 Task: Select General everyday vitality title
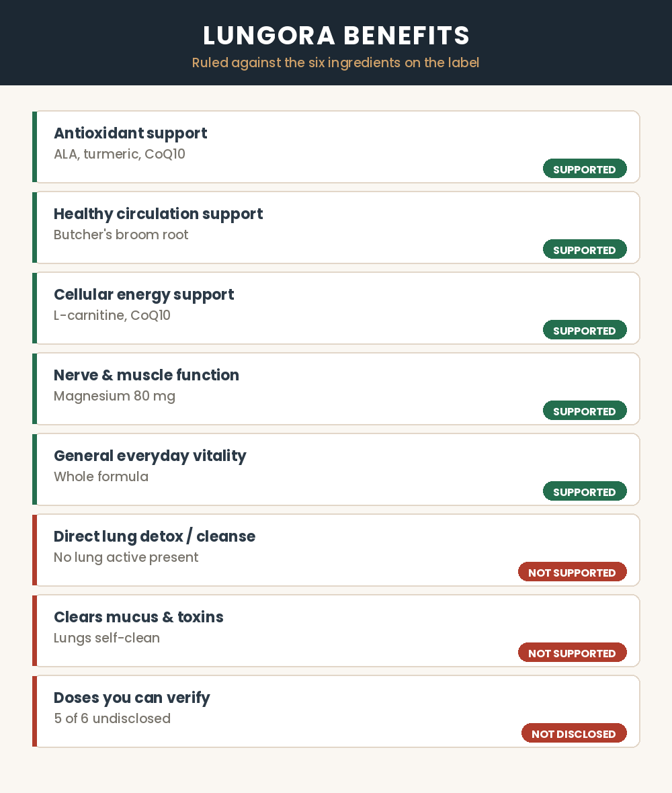(x=150, y=456)
